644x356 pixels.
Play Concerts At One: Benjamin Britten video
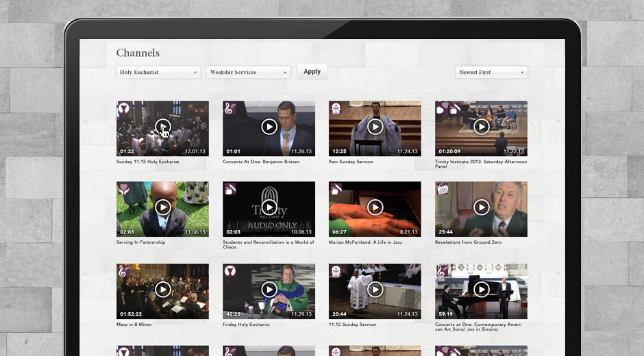pos(269,127)
